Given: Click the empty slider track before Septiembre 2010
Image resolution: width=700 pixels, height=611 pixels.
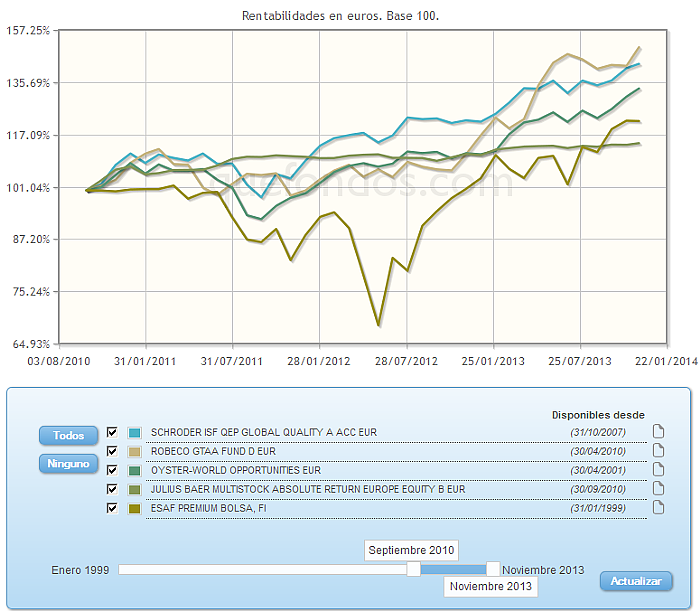Looking at the screenshot, I should tap(262, 569).
